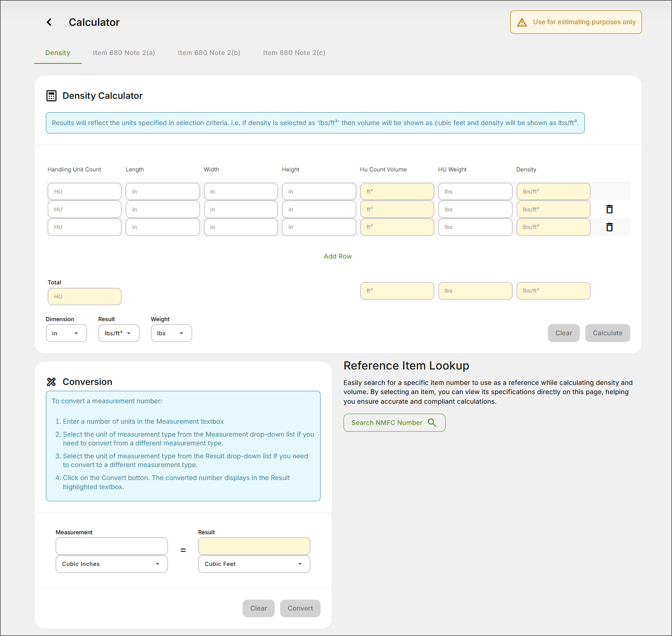The width and height of the screenshot is (672, 636).
Task: Focus the first row Handling Unit Count field
Action: (x=85, y=191)
